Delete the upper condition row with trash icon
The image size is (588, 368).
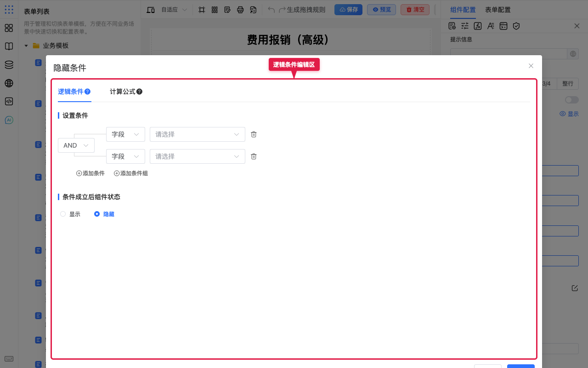coord(254,134)
